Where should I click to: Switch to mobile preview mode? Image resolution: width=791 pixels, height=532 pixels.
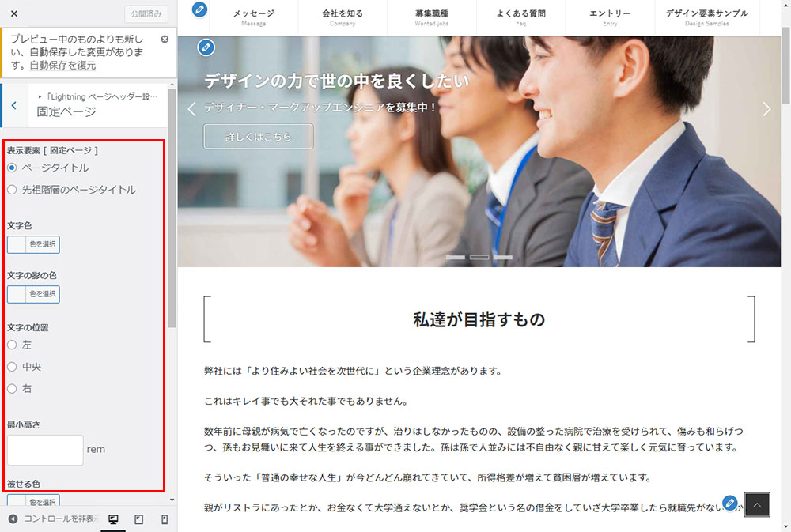point(165,519)
